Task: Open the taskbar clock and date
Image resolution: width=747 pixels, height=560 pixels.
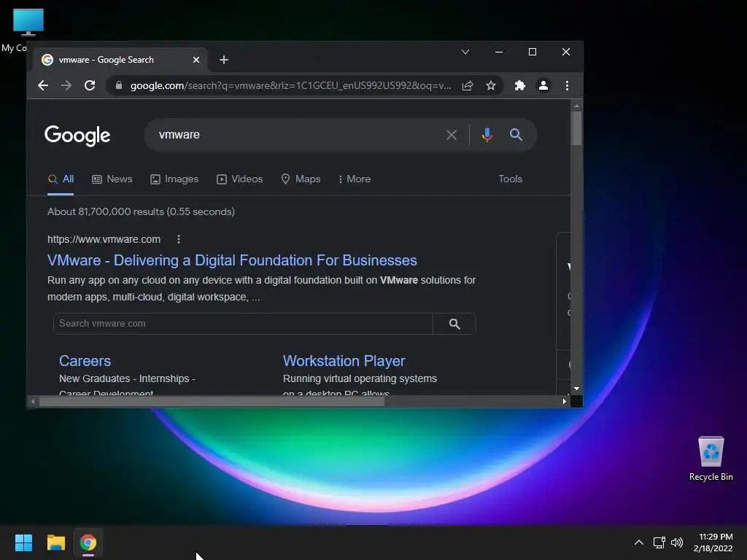Action: click(x=713, y=542)
